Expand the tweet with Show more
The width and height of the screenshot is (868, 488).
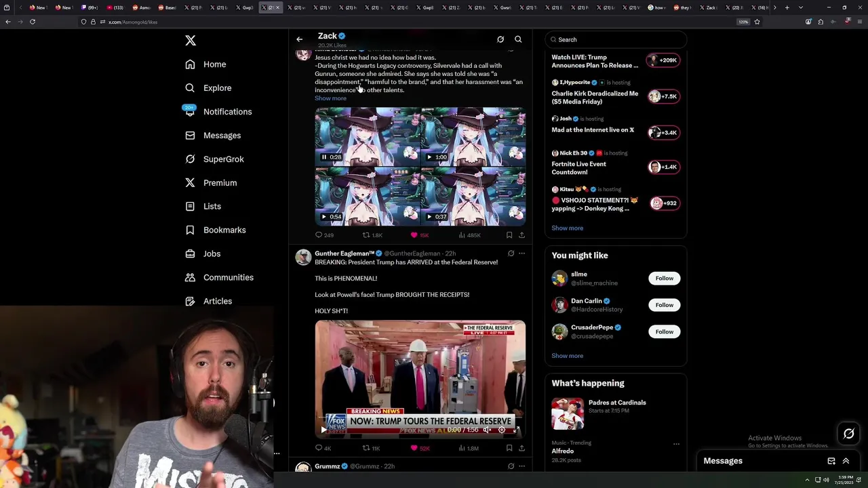tap(330, 98)
